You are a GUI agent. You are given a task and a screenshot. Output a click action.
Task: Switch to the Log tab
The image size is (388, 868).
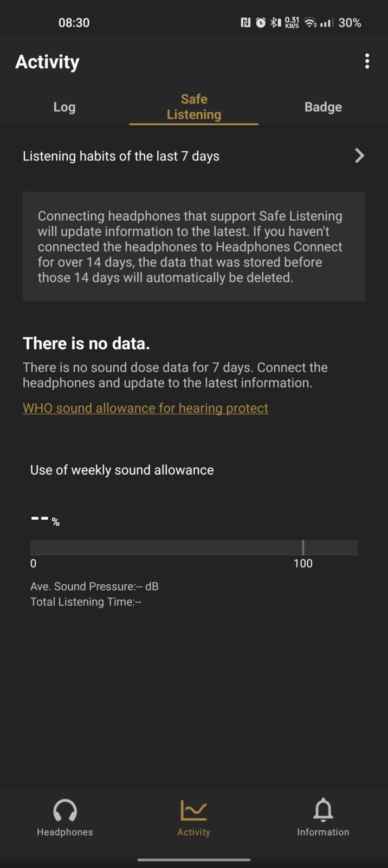pos(64,107)
